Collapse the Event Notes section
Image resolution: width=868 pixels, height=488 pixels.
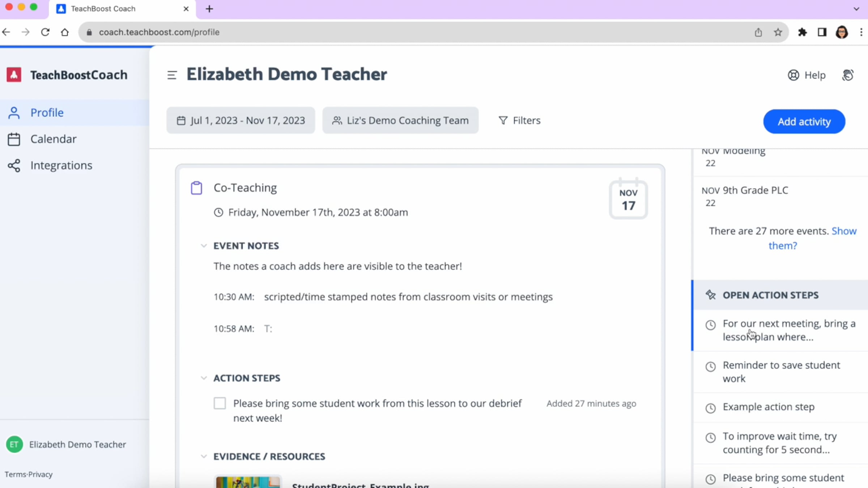(x=204, y=246)
